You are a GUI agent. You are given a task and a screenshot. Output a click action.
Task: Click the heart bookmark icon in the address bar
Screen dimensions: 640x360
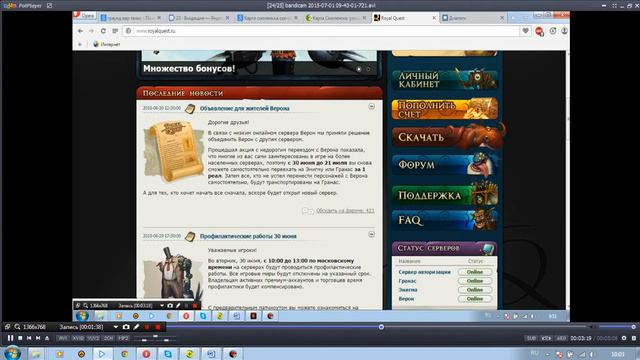coord(525,31)
